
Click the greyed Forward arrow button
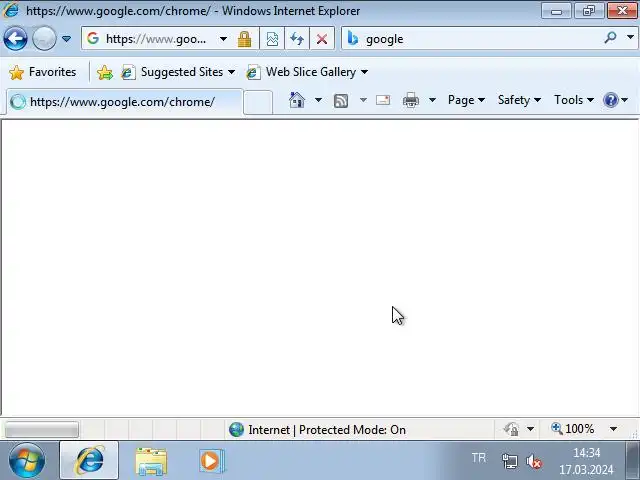(x=44, y=39)
